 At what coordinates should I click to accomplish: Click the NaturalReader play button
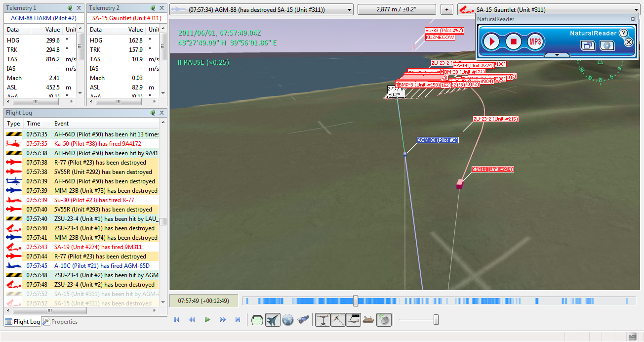(x=491, y=42)
